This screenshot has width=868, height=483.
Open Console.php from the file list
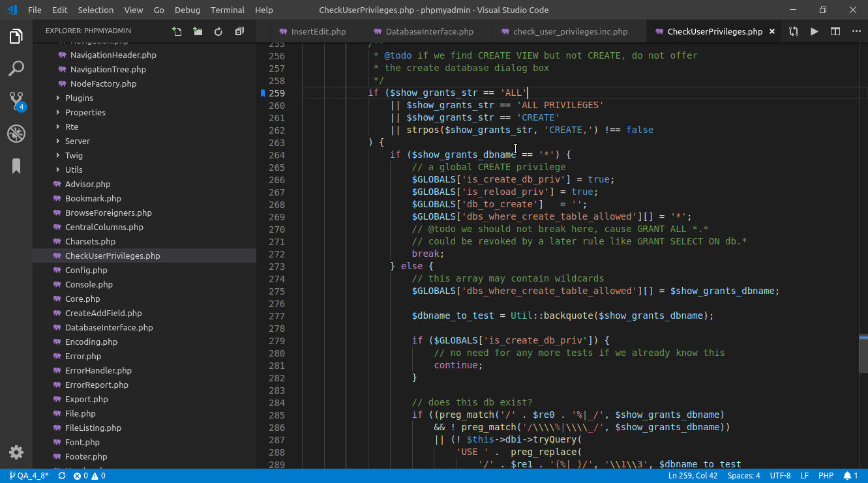tap(89, 284)
